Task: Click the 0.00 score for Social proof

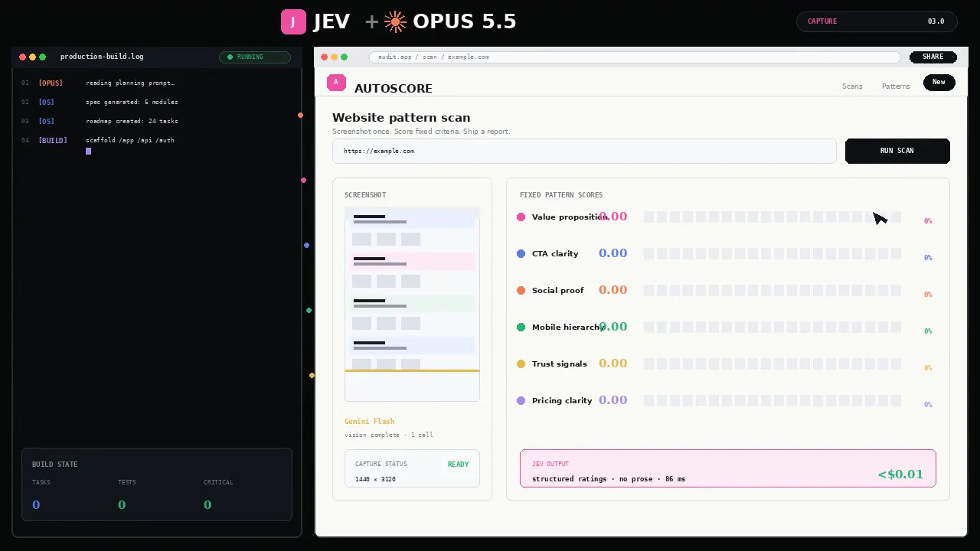Action: 612,290
